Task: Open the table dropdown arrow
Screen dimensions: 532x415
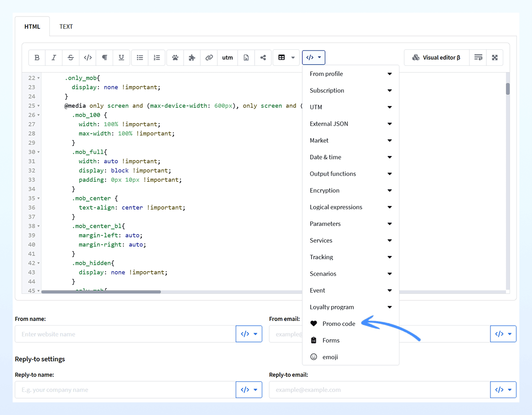Action: pyautogui.click(x=293, y=57)
